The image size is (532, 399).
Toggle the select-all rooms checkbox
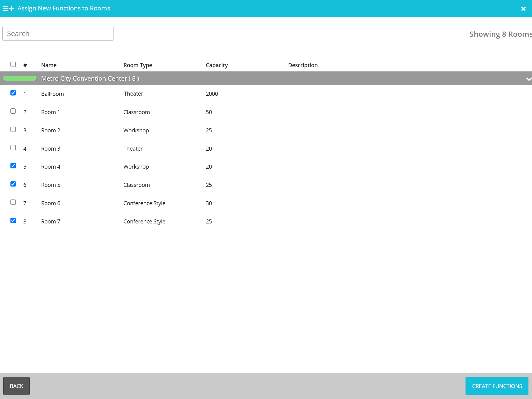(13, 65)
